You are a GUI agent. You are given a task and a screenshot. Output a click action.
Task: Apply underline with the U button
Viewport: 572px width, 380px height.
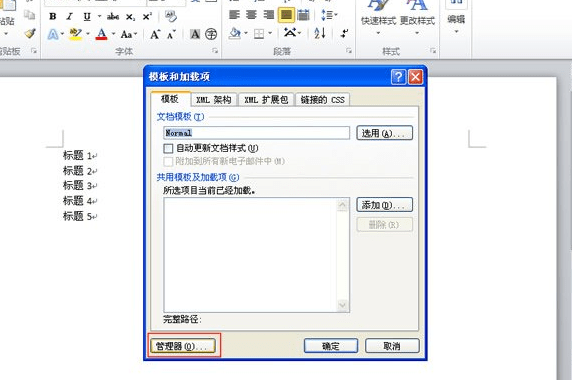click(87, 16)
